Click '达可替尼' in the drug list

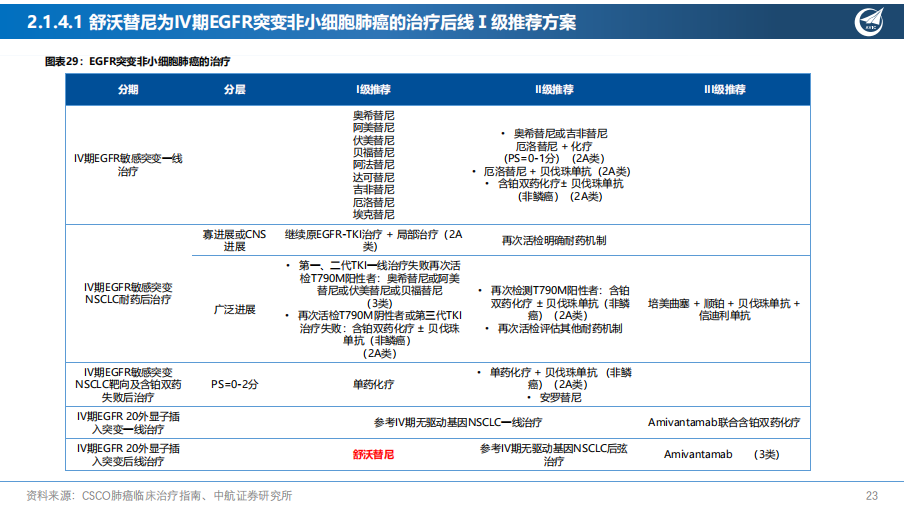pyautogui.click(x=374, y=178)
